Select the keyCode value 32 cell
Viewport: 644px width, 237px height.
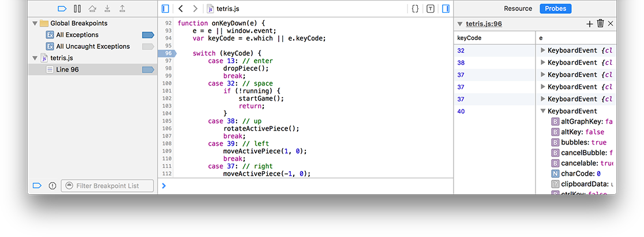[x=495, y=51]
